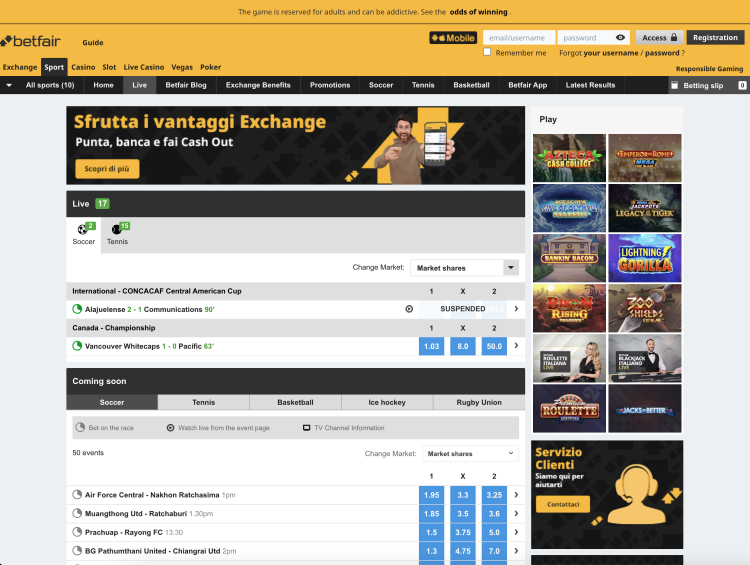Expand BG Pathumthani United match chevron
The height and width of the screenshot is (565, 750).
(516, 551)
